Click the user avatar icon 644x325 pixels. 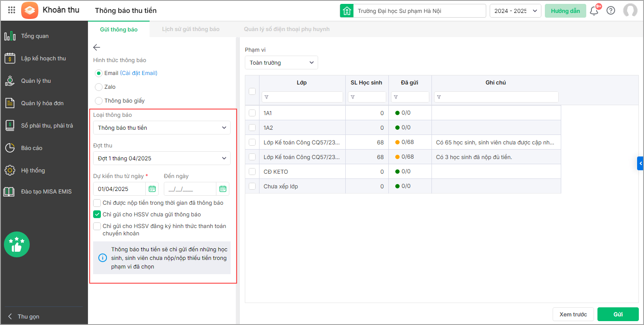[x=630, y=11]
